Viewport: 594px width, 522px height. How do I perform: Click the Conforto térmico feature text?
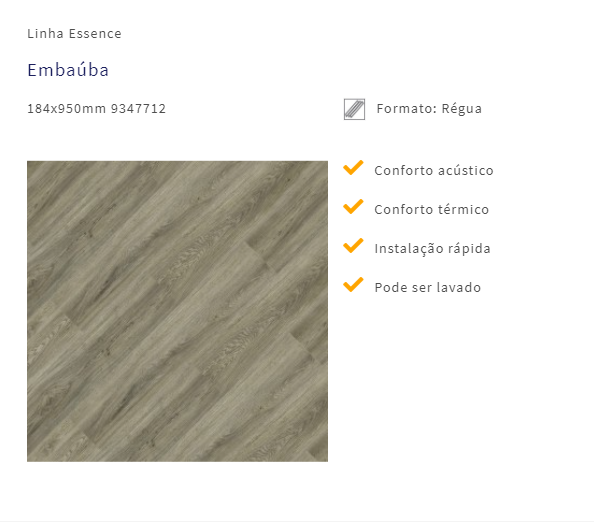point(431,210)
